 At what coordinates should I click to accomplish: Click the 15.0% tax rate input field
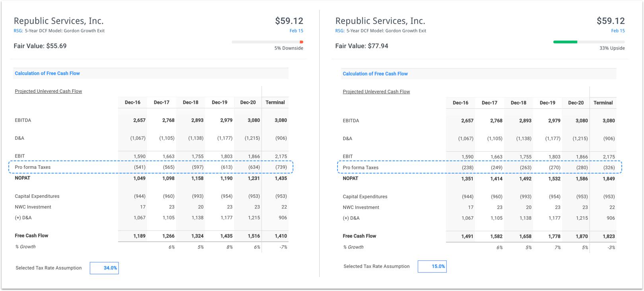point(432,266)
